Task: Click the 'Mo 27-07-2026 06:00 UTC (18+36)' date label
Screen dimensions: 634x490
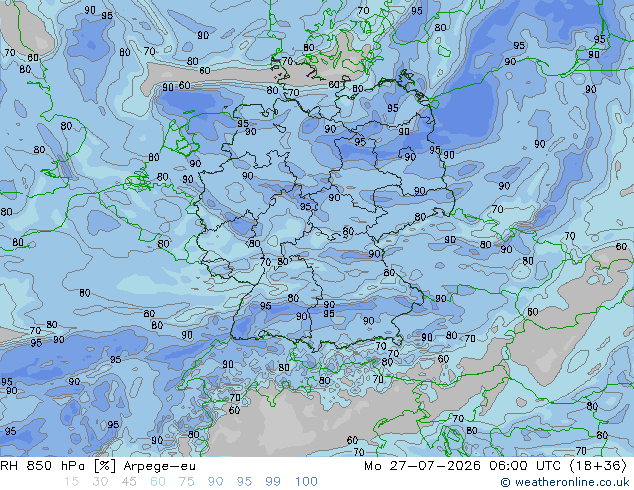Action: 495,466
